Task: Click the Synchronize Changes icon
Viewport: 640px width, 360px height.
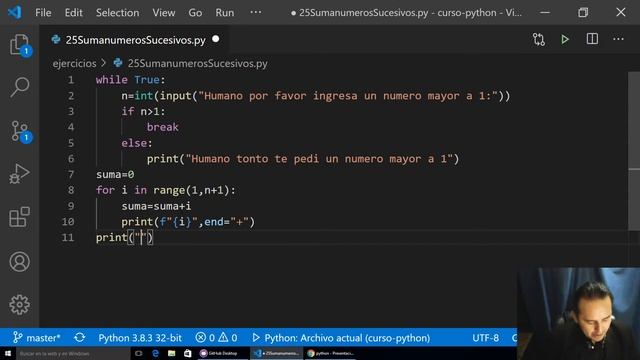Action: pyautogui.click(x=80, y=338)
